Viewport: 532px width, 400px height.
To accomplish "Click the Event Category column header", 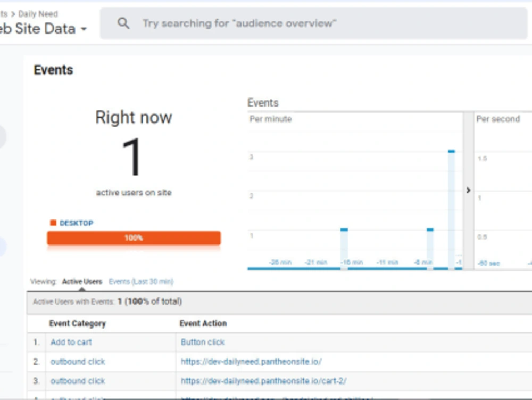I will (x=77, y=323).
